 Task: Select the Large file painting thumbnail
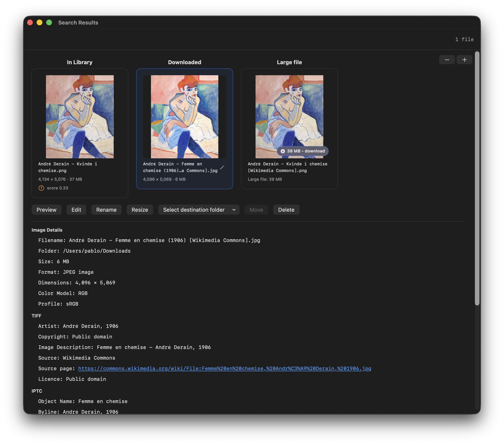point(289,117)
